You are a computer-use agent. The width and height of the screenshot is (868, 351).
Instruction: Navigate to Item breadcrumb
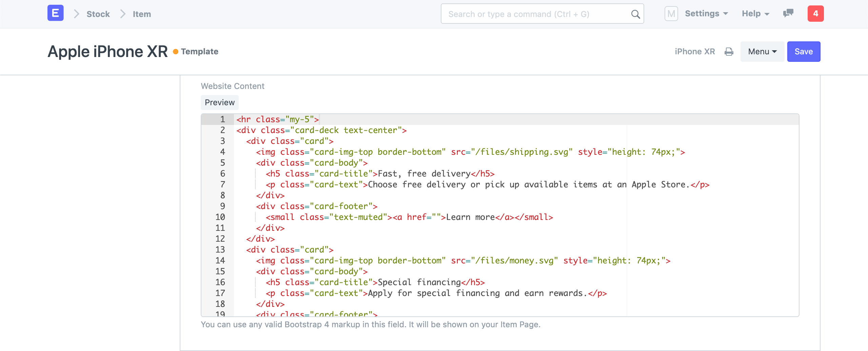tap(142, 14)
